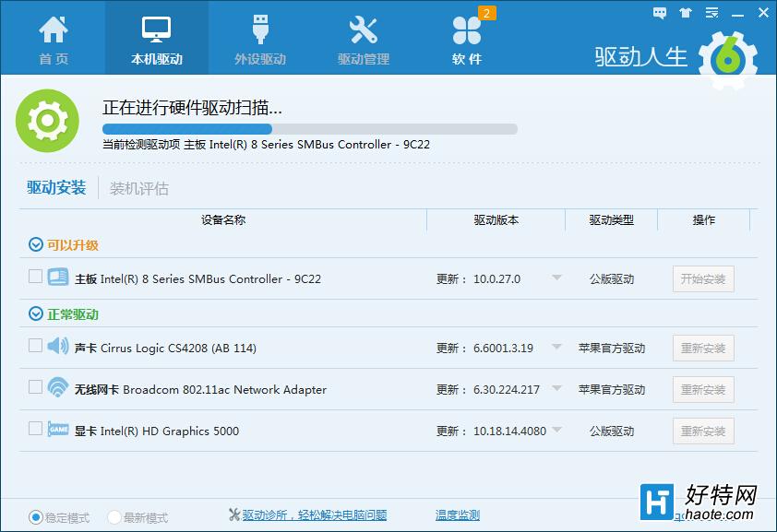Screen dimensions: 777x532
Task: Open version dropdown for 6.30.224.217
Action: click(557, 388)
